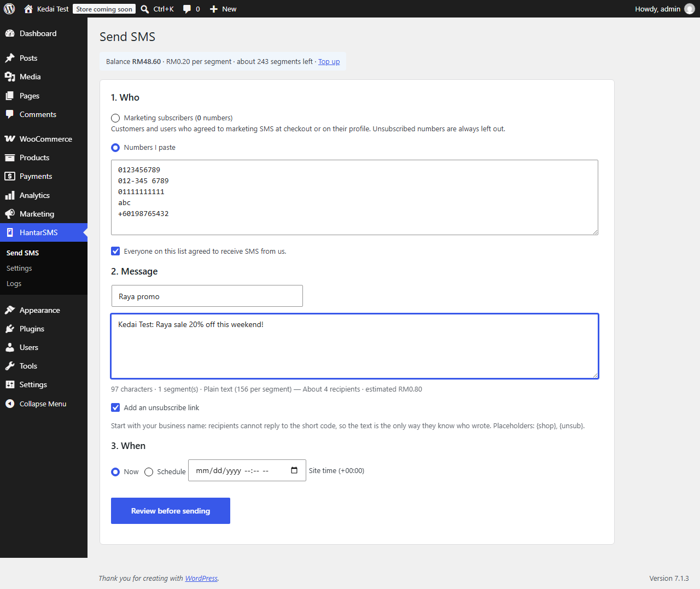Click the HantarSMS phone icon
The width and height of the screenshot is (700, 589).
[10, 232]
